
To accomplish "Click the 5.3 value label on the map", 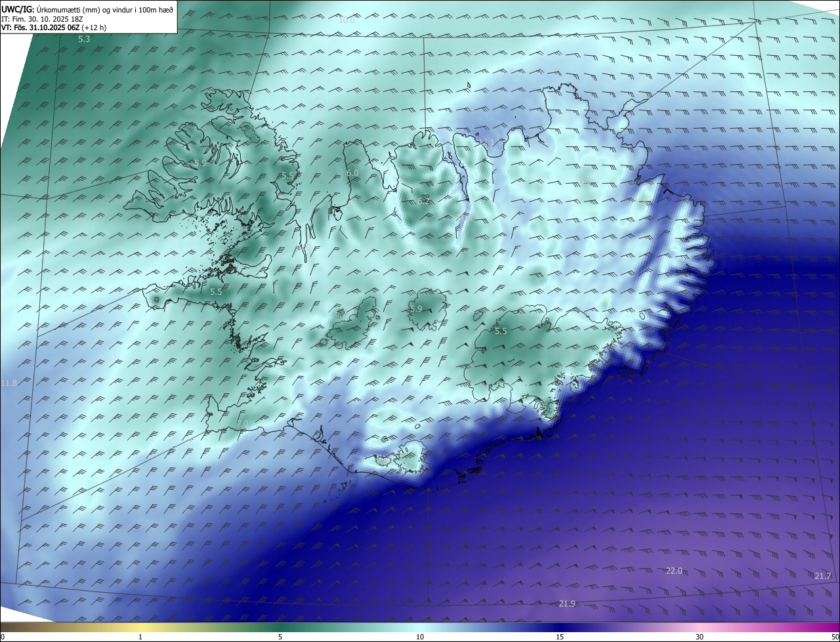I will (x=84, y=39).
